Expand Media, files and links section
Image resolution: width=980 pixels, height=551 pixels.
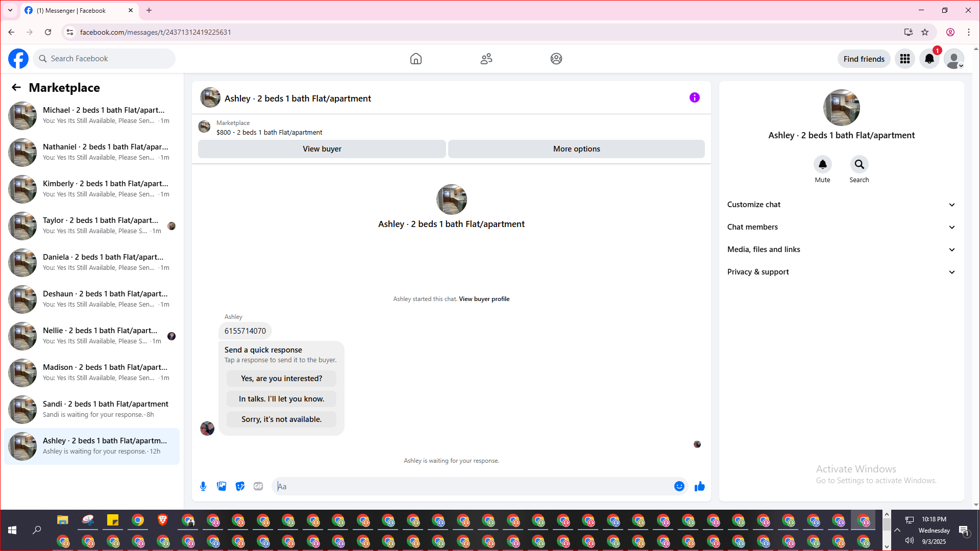pyautogui.click(x=841, y=249)
